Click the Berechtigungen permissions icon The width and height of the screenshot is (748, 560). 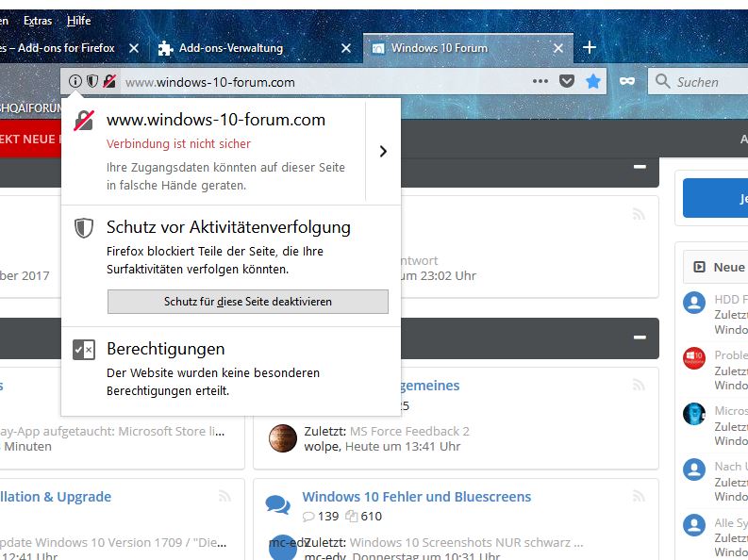coord(84,350)
